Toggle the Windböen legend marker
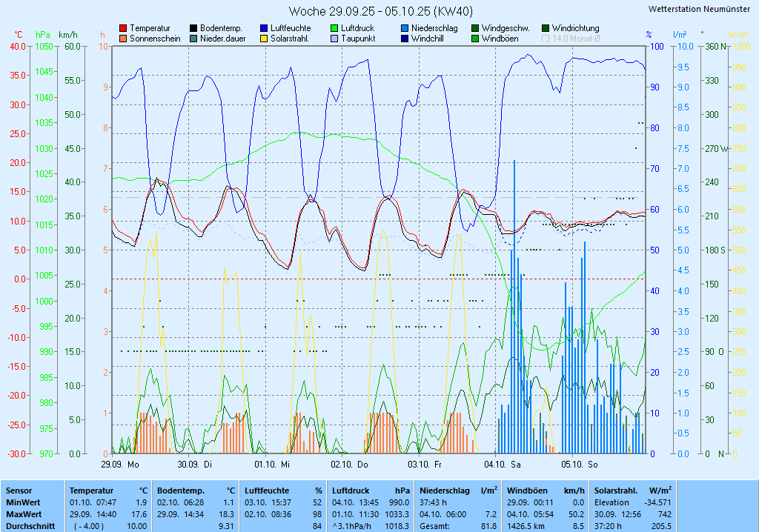This screenshot has width=759, height=532. coord(475,39)
